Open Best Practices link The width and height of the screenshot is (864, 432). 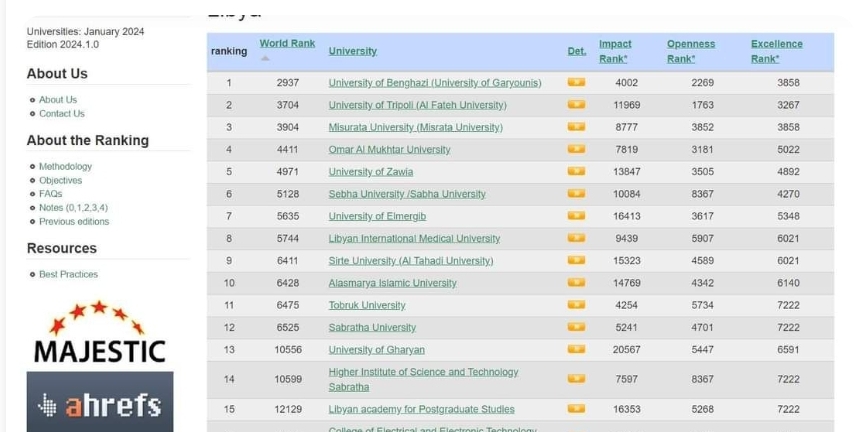pyautogui.click(x=68, y=274)
